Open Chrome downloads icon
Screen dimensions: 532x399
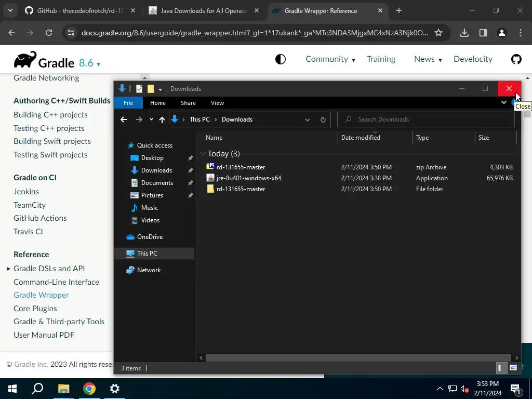(x=464, y=33)
